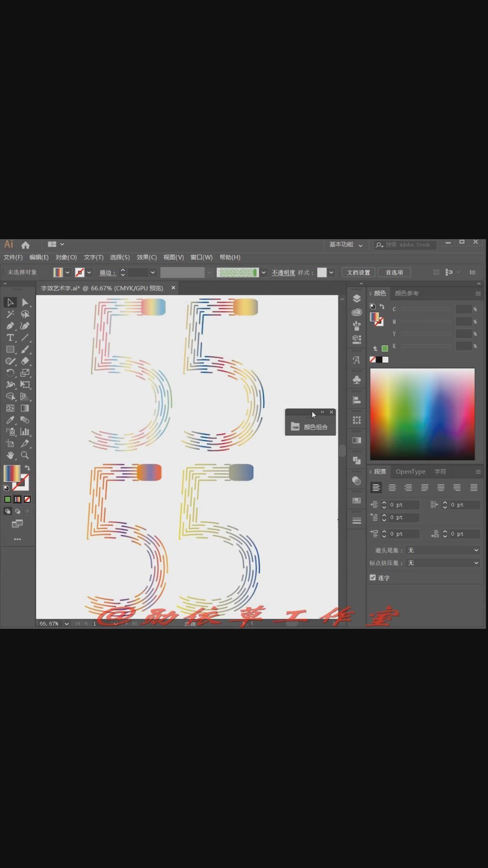The height and width of the screenshot is (868, 488).
Task: Enable justify all lines alignment
Action: 474,487
